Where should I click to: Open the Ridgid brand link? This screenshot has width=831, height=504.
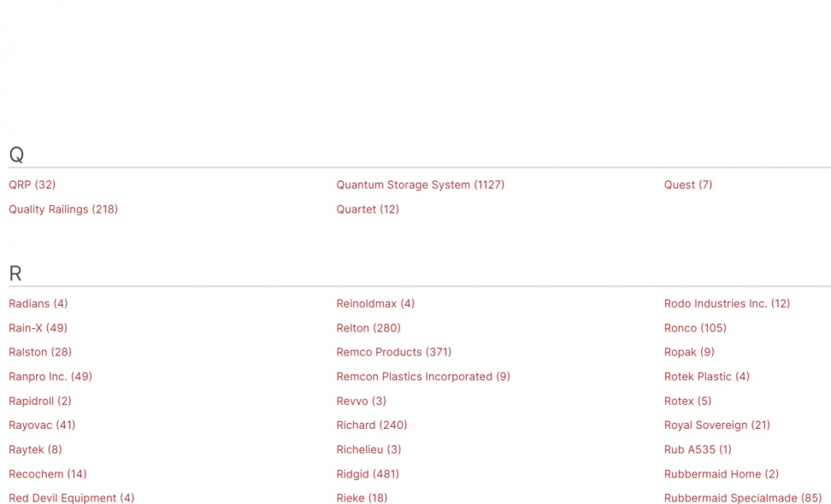368,474
